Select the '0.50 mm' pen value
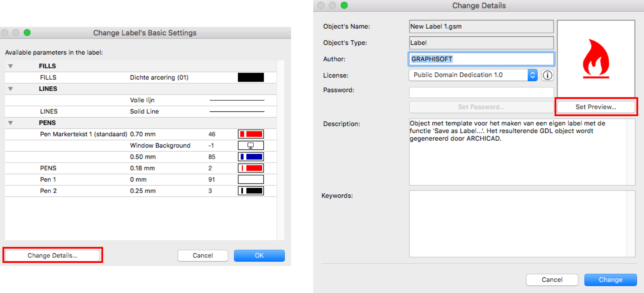 [143, 157]
